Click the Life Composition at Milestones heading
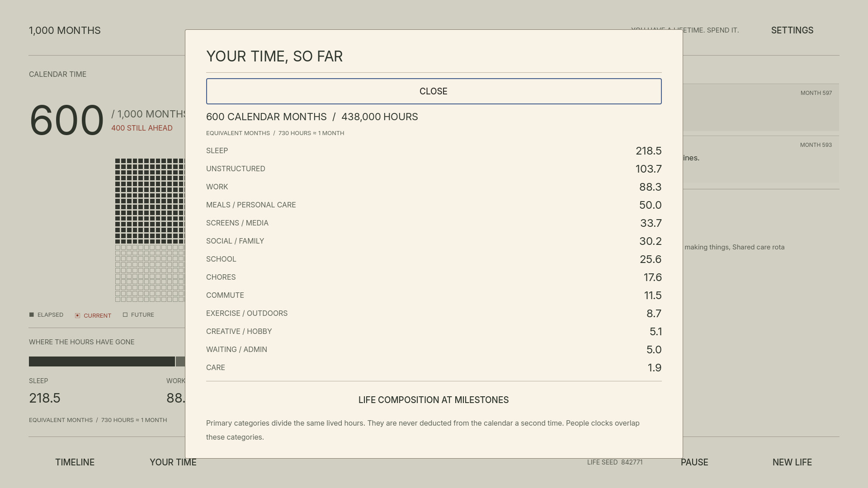 coord(434,400)
